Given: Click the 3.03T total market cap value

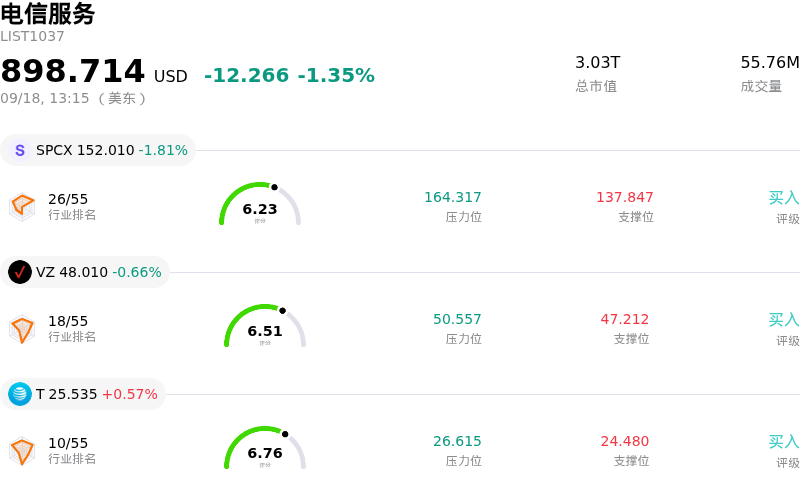Looking at the screenshot, I should [x=598, y=62].
